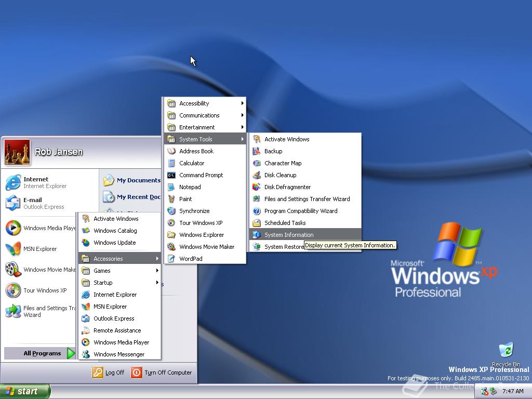Click the Tour Windows XP icon in left pane
The image size is (532, 399).
point(13,290)
